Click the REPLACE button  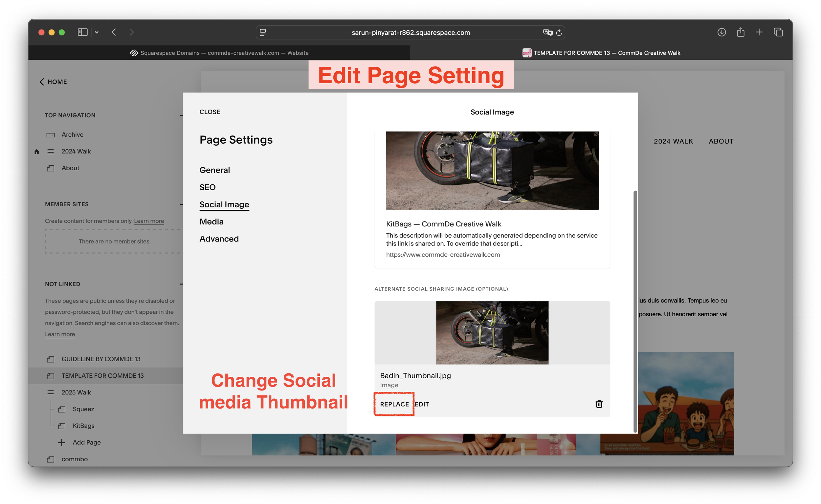(394, 404)
